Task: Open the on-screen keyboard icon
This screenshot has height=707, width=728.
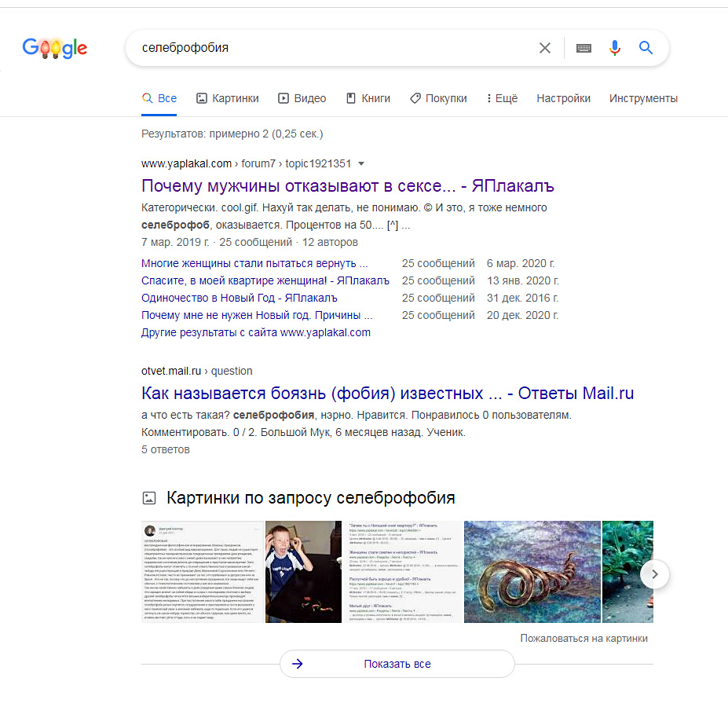Action: point(583,48)
